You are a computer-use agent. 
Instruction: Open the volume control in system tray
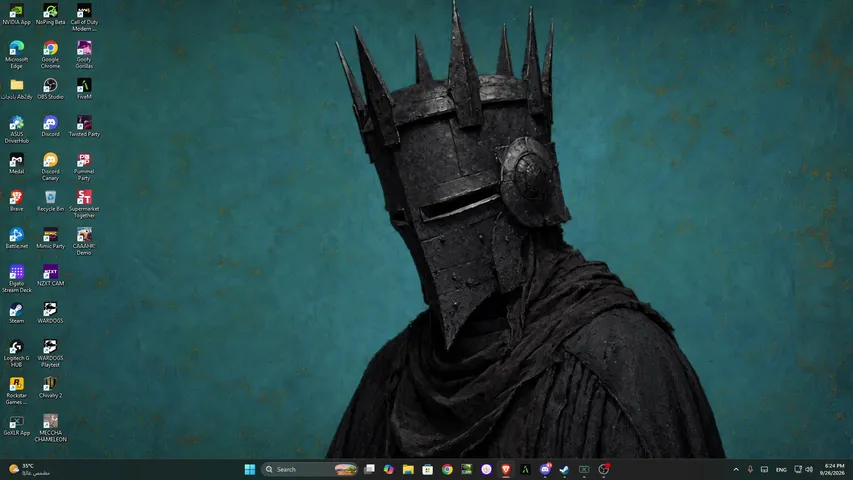(809, 469)
